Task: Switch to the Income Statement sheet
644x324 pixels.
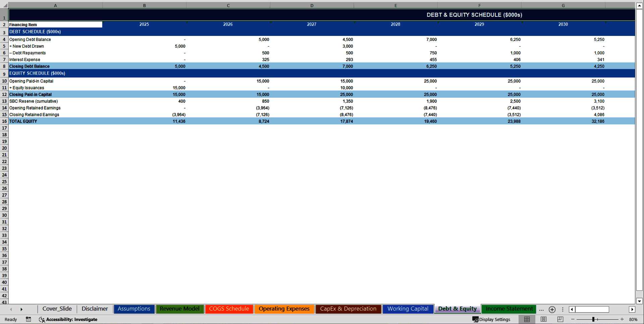Action: tap(508, 309)
